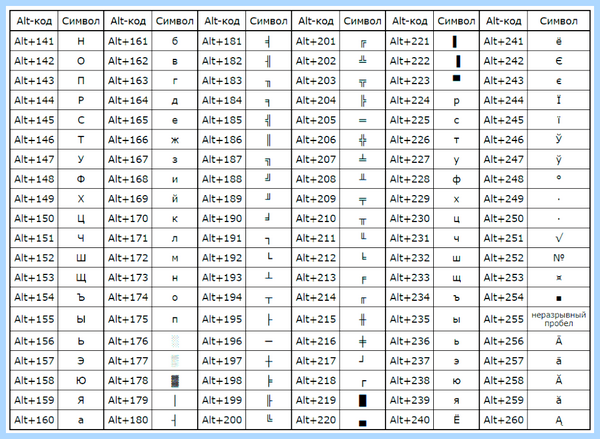600x439 pixels.
Task: Select the "°" degree symbol cell
Action: pos(559,179)
